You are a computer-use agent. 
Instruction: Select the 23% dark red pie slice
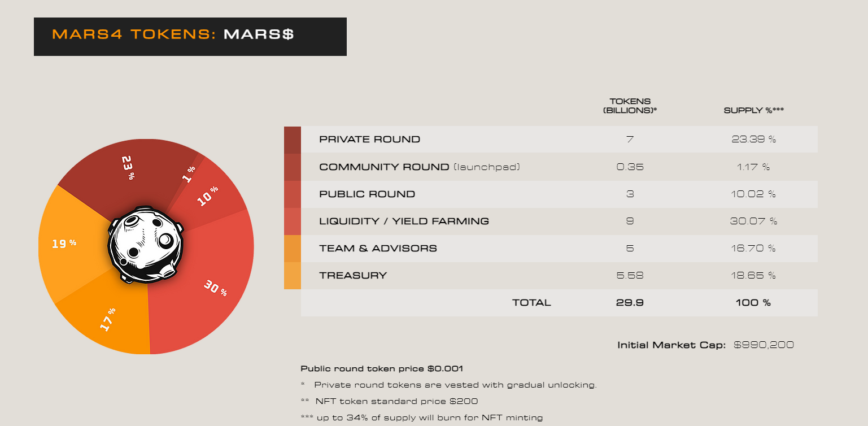click(x=129, y=175)
